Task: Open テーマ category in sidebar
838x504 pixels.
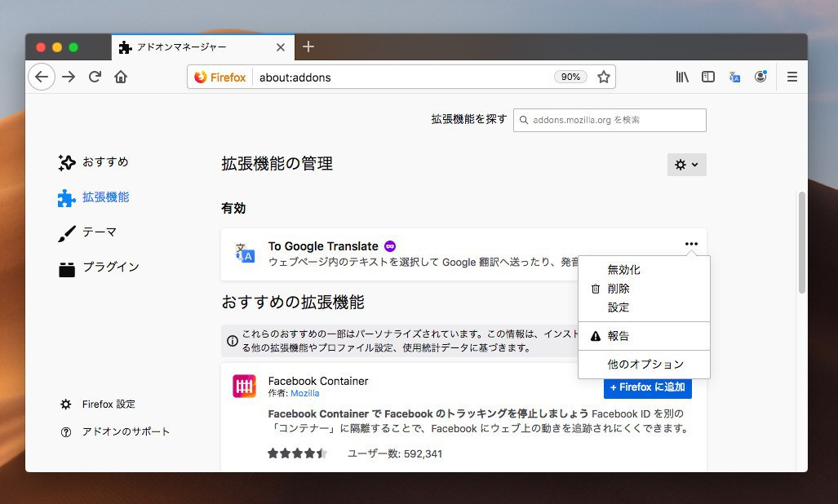Action: (x=87, y=232)
